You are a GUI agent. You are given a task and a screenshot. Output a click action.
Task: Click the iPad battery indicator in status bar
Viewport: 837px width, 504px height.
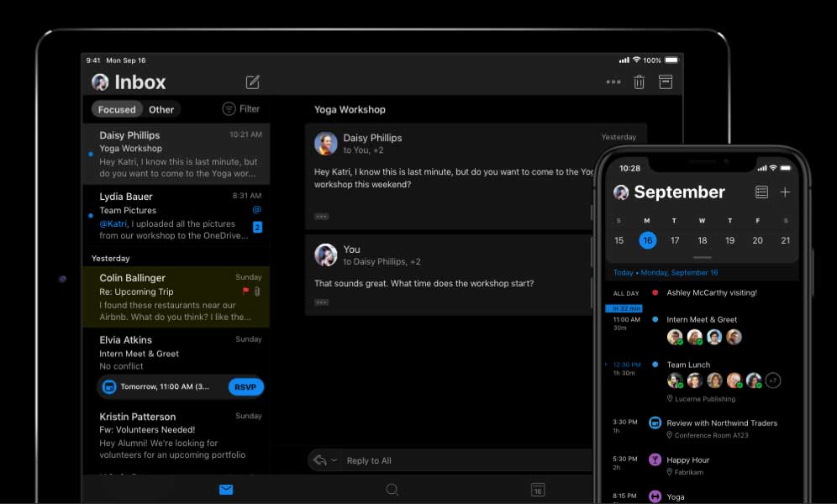(x=671, y=60)
